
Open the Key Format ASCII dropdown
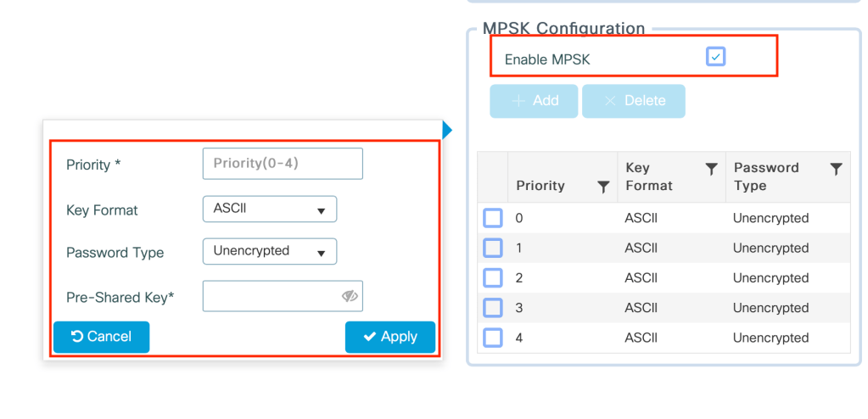pyautogui.click(x=269, y=209)
